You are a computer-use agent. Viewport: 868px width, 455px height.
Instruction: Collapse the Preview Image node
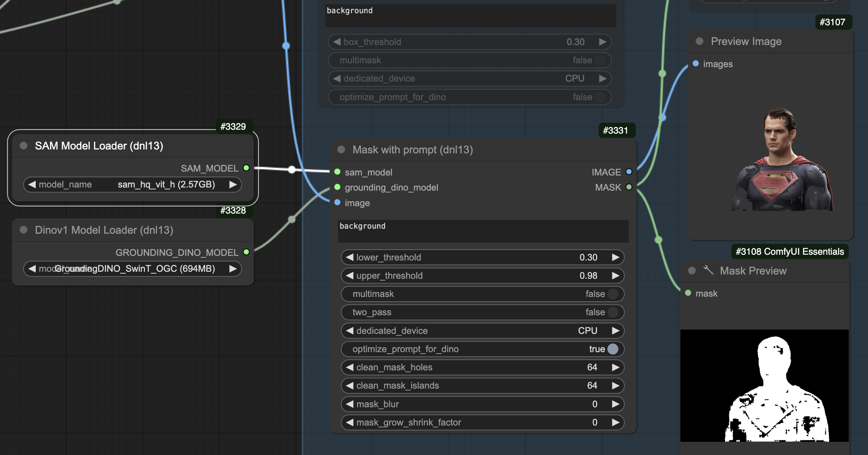[699, 41]
